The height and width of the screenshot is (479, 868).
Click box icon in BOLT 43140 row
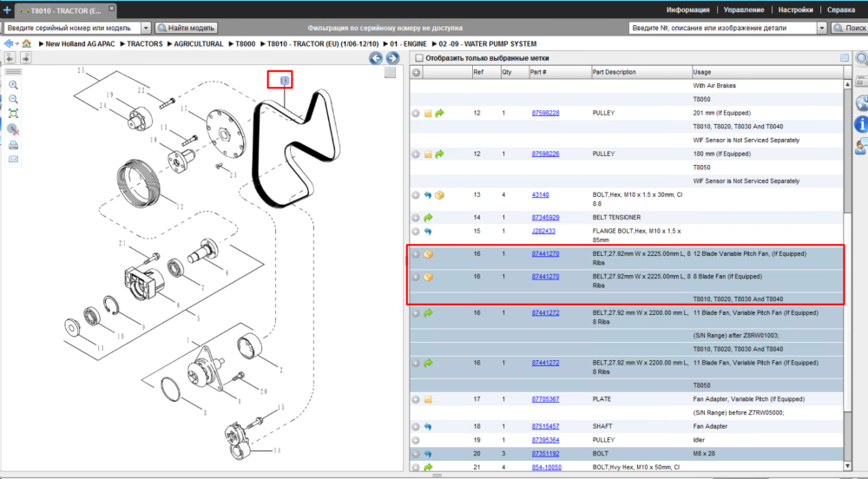point(439,195)
